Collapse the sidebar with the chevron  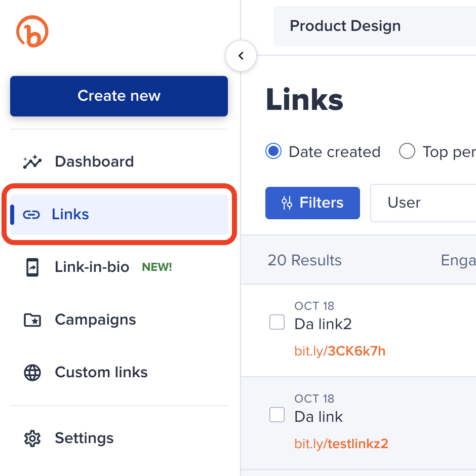click(x=241, y=56)
